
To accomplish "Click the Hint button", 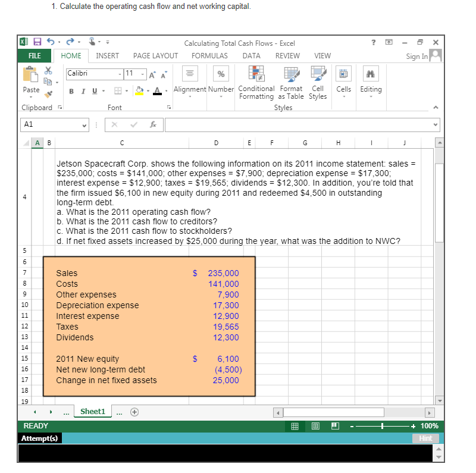I will coord(425,438).
